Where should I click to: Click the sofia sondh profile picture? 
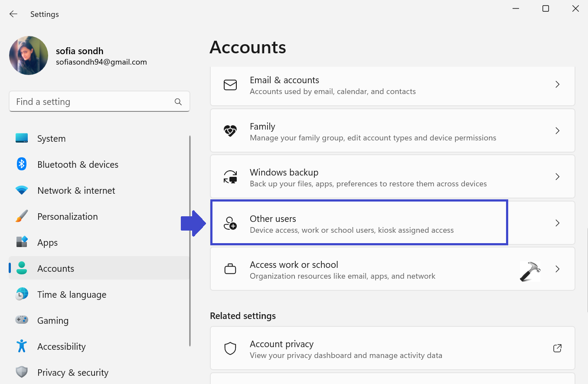[29, 55]
